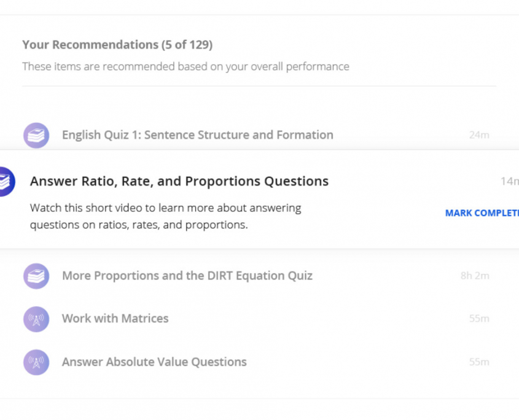Open the Work with Matrices lesson
The image size is (519, 420).
tap(115, 319)
